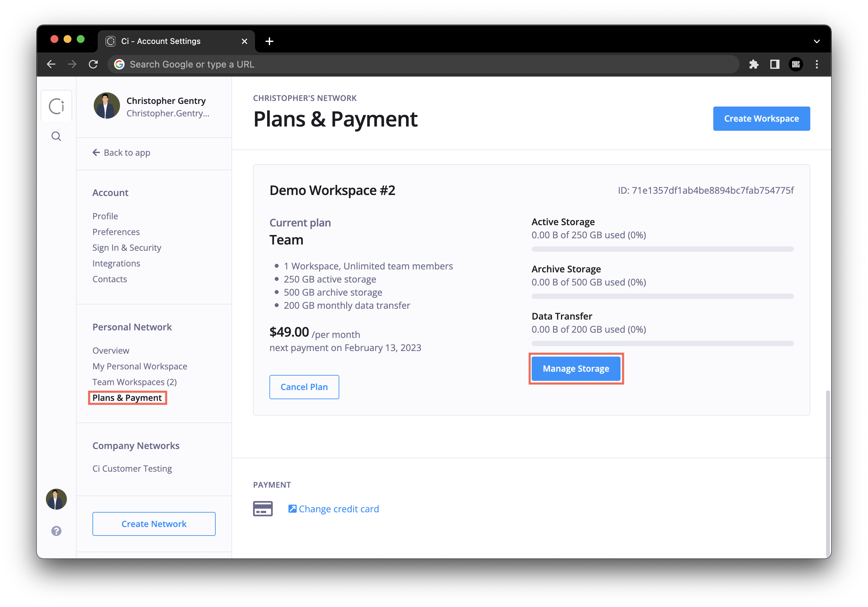Open the Personal Network Overview
The height and width of the screenshot is (607, 868).
coord(111,350)
